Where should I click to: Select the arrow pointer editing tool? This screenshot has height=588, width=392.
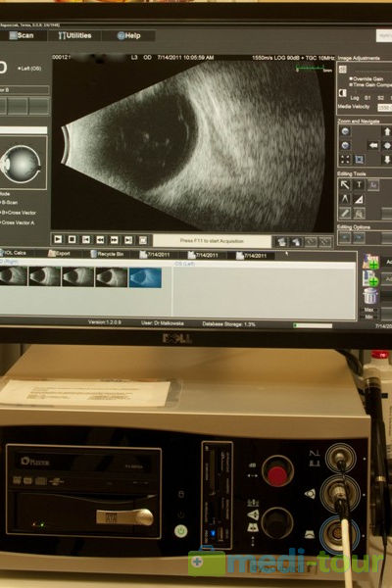344,184
